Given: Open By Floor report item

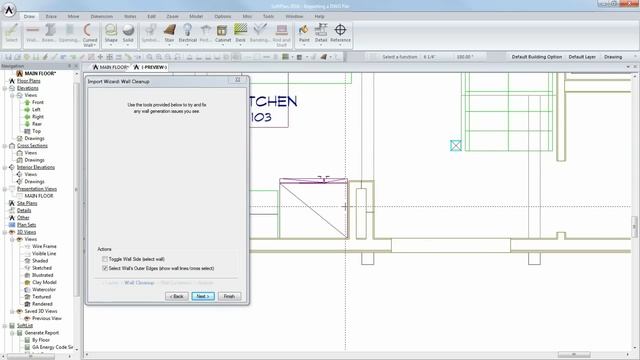Looking at the screenshot, I should tap(41, 340).
